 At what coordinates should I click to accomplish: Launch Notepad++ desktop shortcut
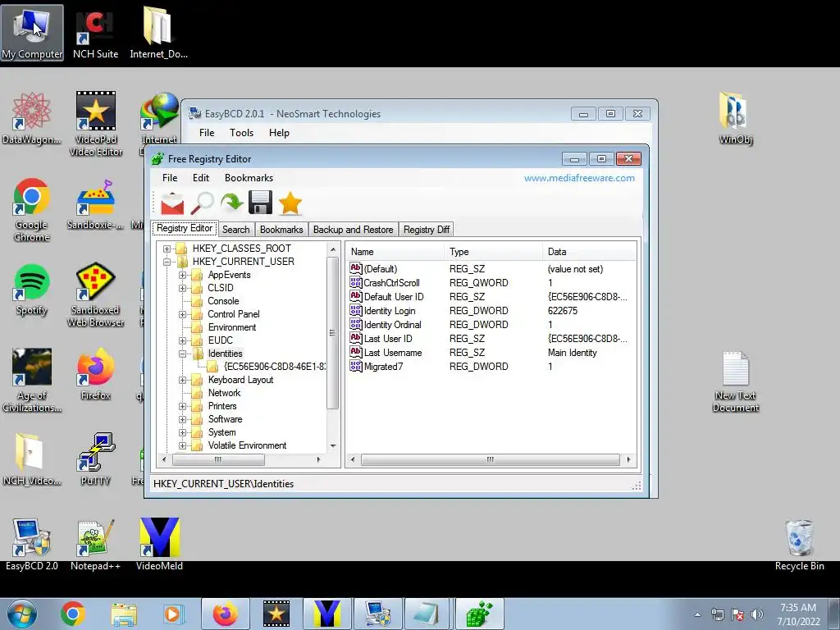(x=95, y=545)
